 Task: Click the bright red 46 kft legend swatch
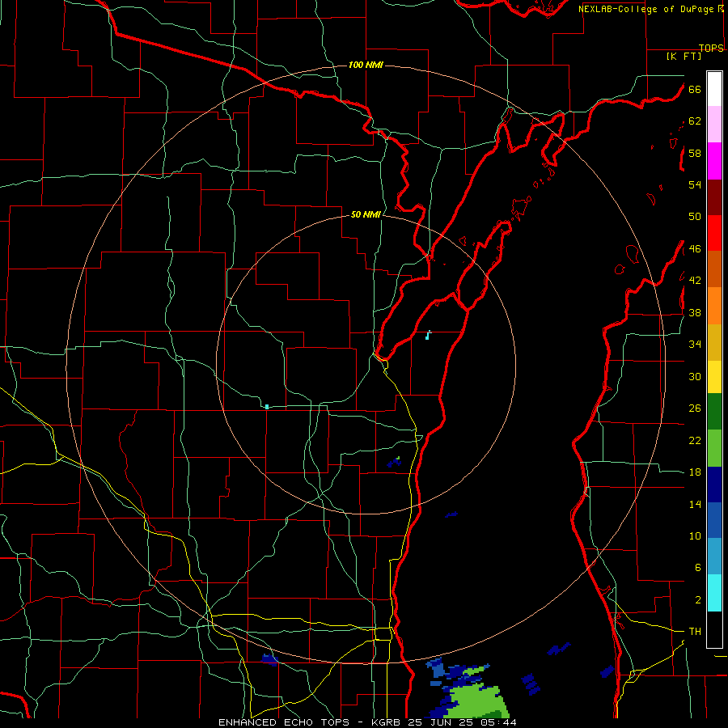click(x=714, y=233)
